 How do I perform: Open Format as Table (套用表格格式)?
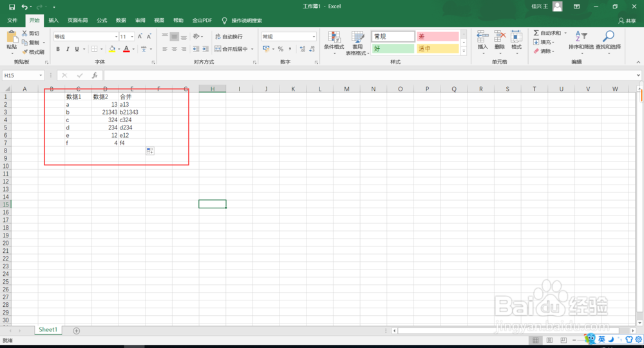(357, 42)
